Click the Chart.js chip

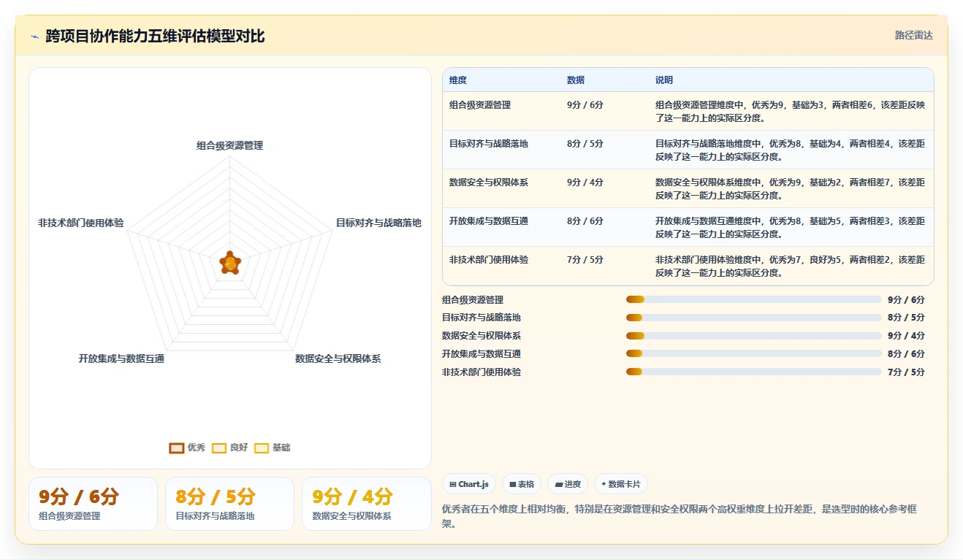coord(469,484)
